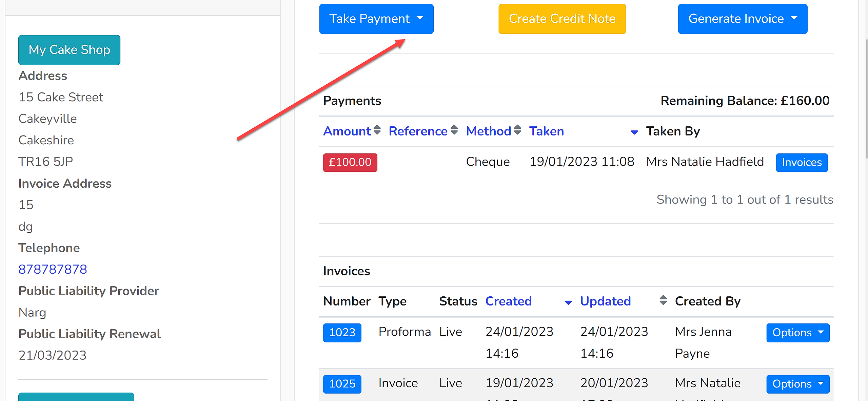Screen dimensions: 868x401
Task: Click the 15 Cake Street address line
Action: (x=61, y=97)
